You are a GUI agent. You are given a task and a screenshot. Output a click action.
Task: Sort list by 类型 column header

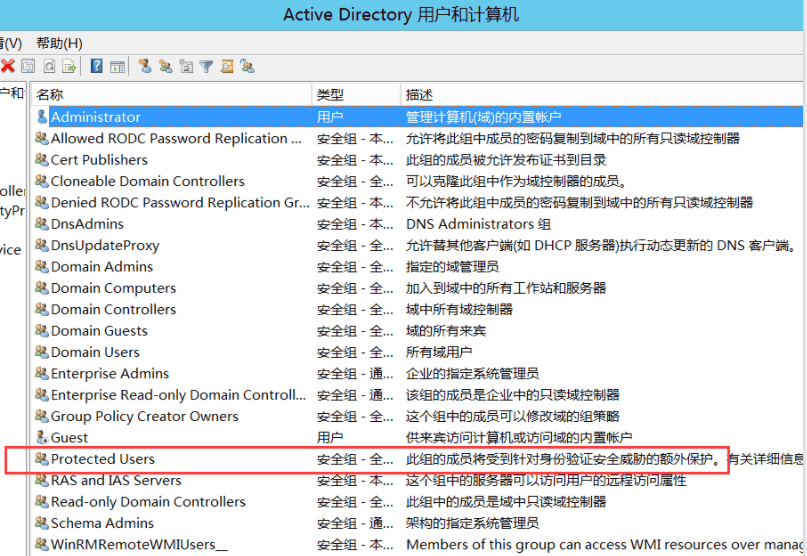coord(356,95)
